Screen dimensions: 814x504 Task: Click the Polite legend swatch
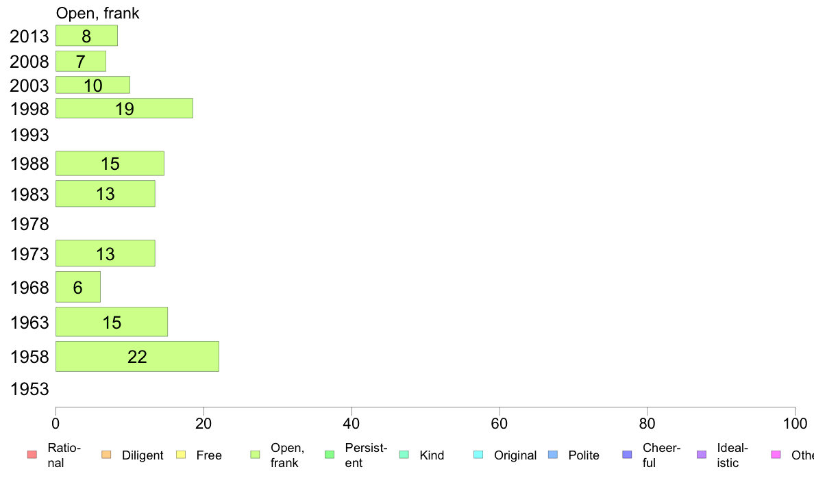(553, 455)
